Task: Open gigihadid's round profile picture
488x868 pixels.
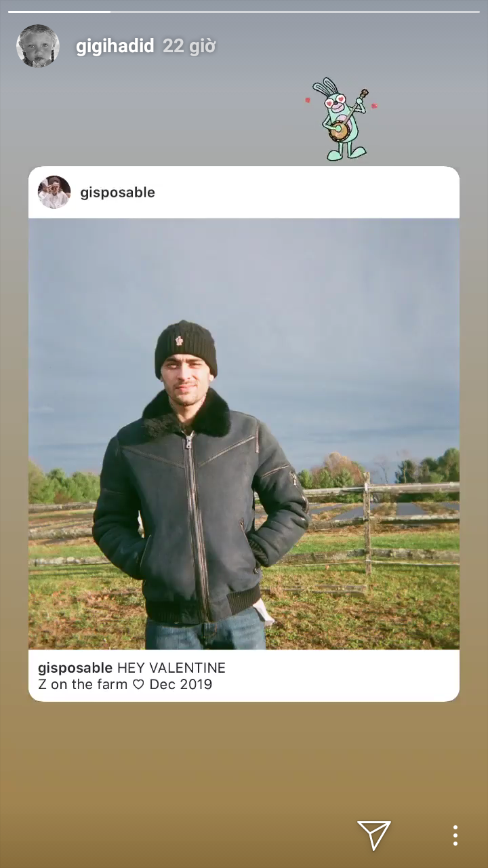Action: point(38,46)
